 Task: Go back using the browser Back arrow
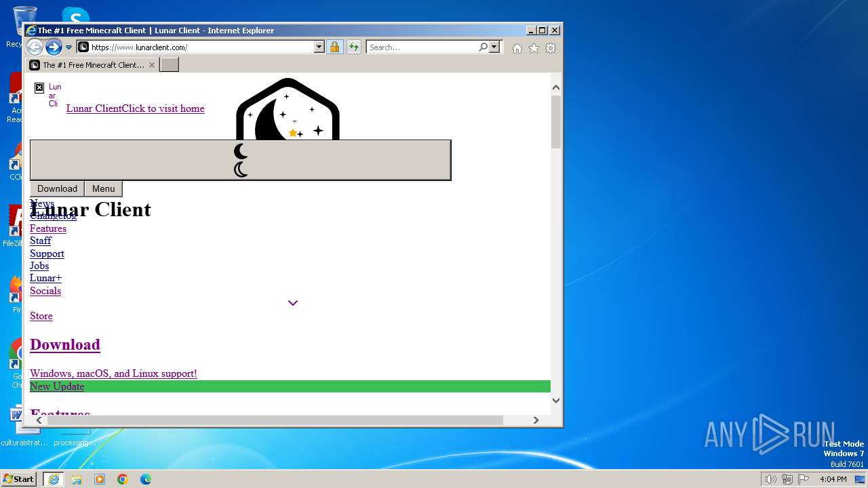tap(35, 47)
